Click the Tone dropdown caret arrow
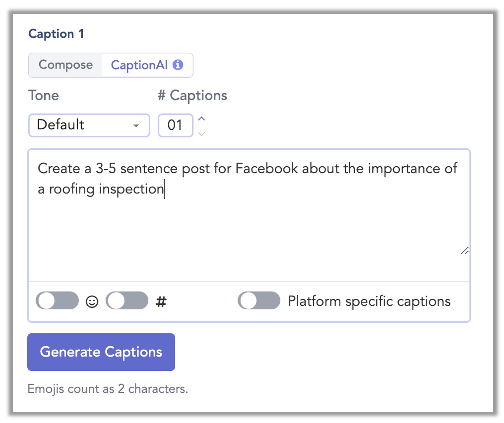Viewport: 504px width, 423px height. coord(136,126)
